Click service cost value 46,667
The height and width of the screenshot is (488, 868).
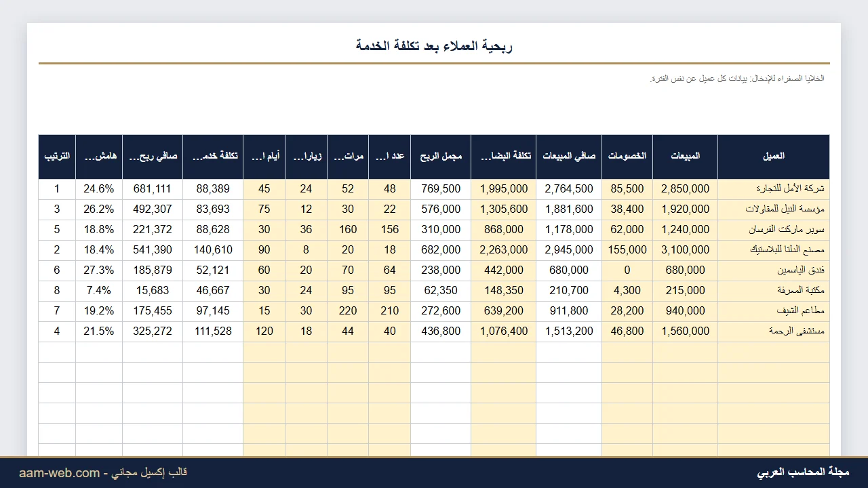(x=213, y=291)
